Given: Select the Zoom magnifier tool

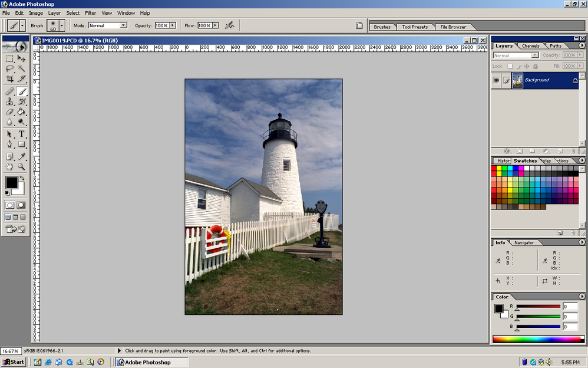Looking at the screenshot, I should click(x=21, y=166).
